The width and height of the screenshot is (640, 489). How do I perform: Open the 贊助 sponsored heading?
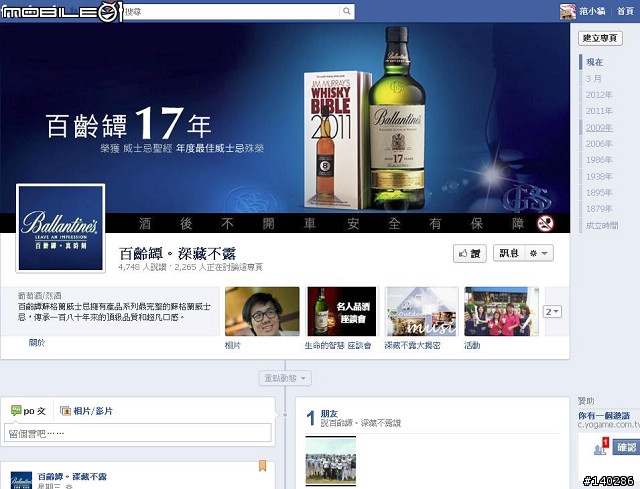[586, 401]
